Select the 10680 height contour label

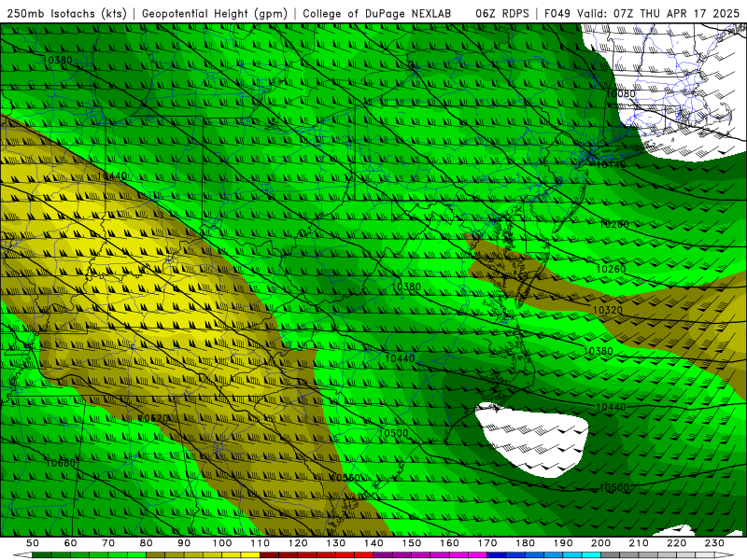[61, 462]
